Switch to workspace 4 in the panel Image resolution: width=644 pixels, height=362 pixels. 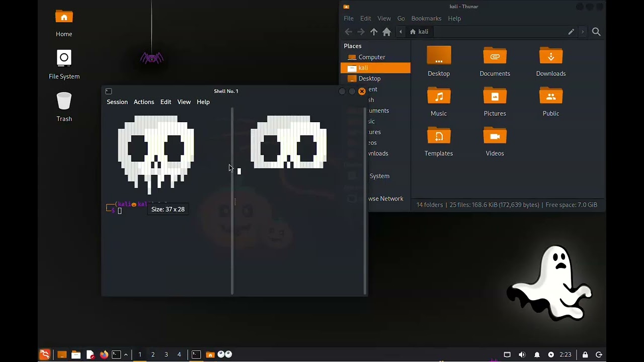(x=179, y=354)
